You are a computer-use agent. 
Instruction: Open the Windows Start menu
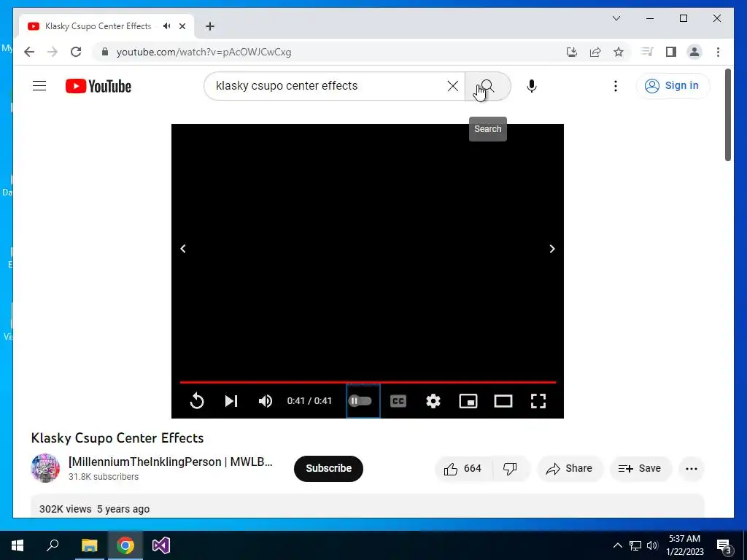(x=18, y=545)
